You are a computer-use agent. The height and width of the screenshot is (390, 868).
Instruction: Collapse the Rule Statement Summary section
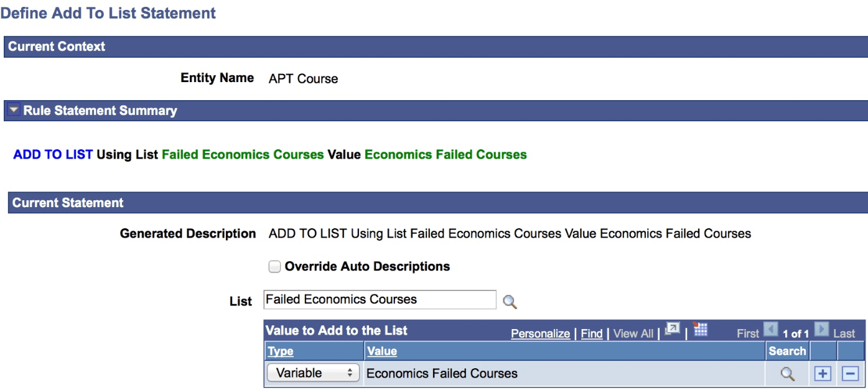point(14,110)
